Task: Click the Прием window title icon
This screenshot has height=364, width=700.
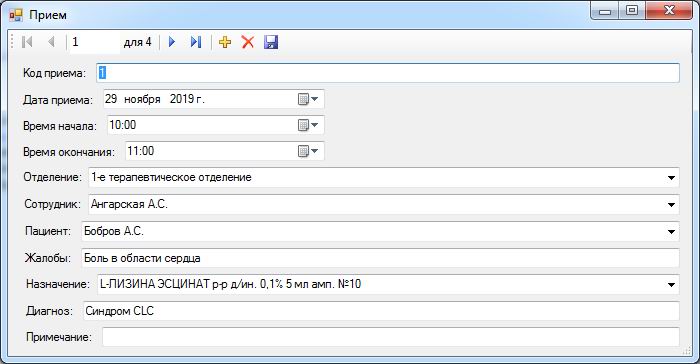Action: point(16,15)
